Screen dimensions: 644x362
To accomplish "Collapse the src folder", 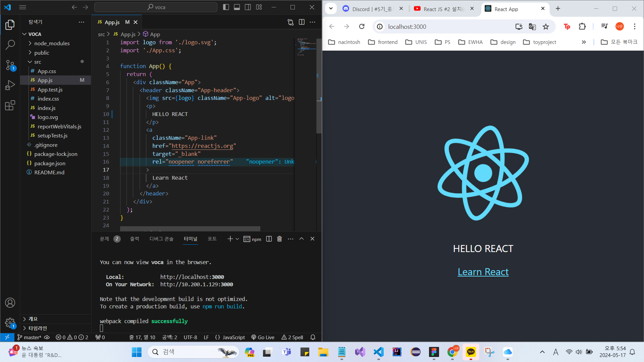I will [x=37, y=62].
